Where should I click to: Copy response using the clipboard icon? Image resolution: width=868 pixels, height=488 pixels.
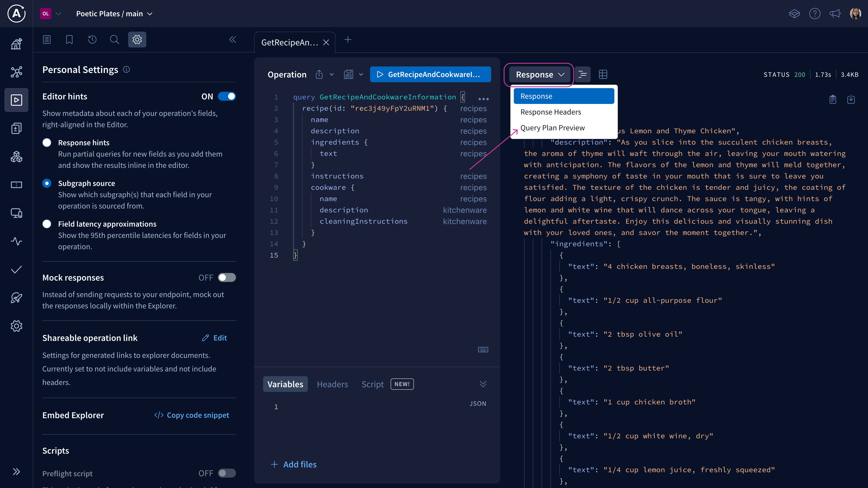pyautogui.click(x=833, y=99)
